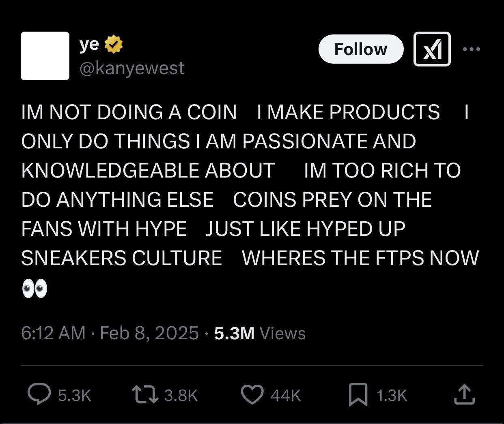Screen dimensions: 504x424
Task: Open the @kanyewest handle link
Action: (x=132, y=68)
